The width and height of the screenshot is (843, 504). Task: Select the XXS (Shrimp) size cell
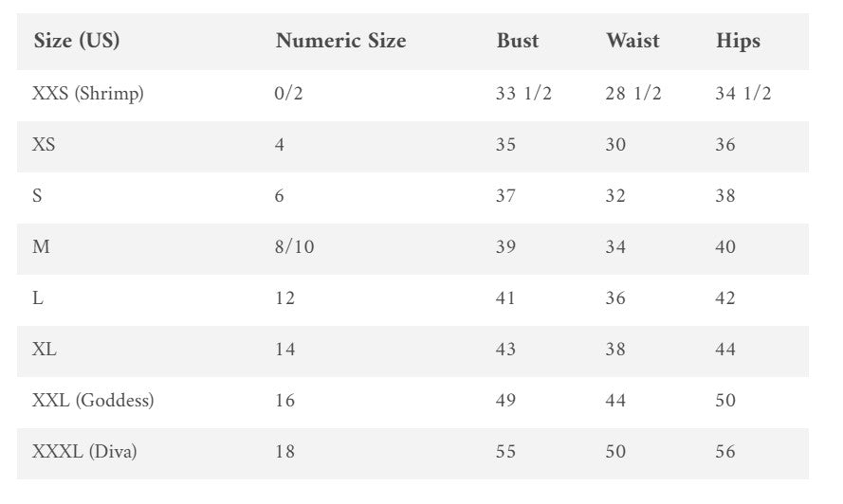coord(88,94)
